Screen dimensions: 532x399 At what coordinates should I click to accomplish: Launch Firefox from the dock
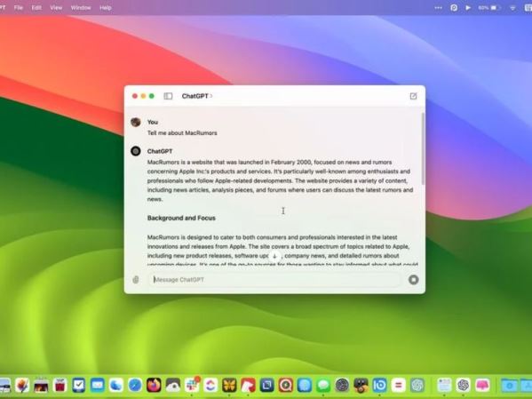click(x=154, y=385)
